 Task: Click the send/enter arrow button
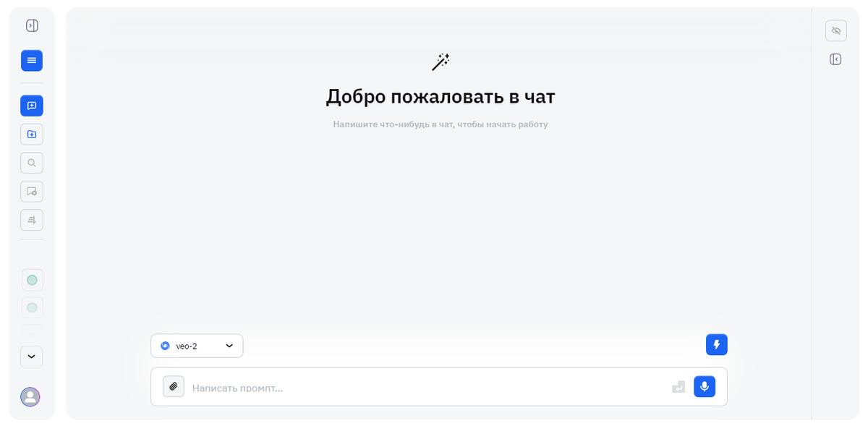coord(677,386)
